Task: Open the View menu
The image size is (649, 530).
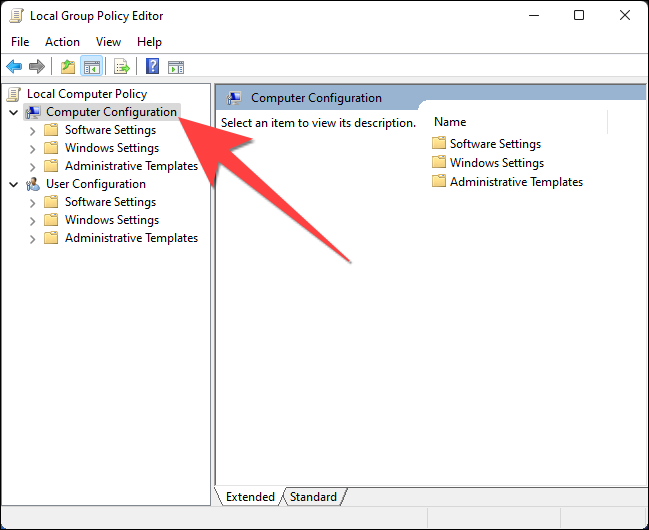Action: pos(108,42)
